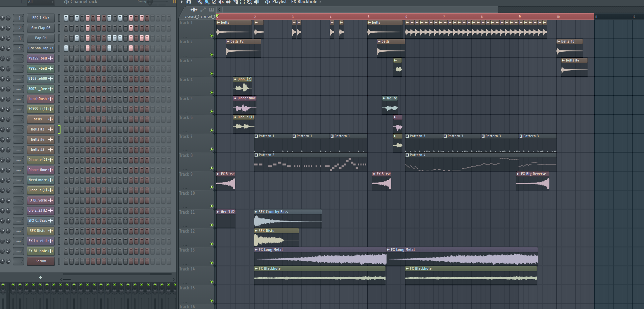The width and height of the screenshot is (644, 309).
Task: Show automation clips in the Playlist picker focus
Action: [203, 9]
